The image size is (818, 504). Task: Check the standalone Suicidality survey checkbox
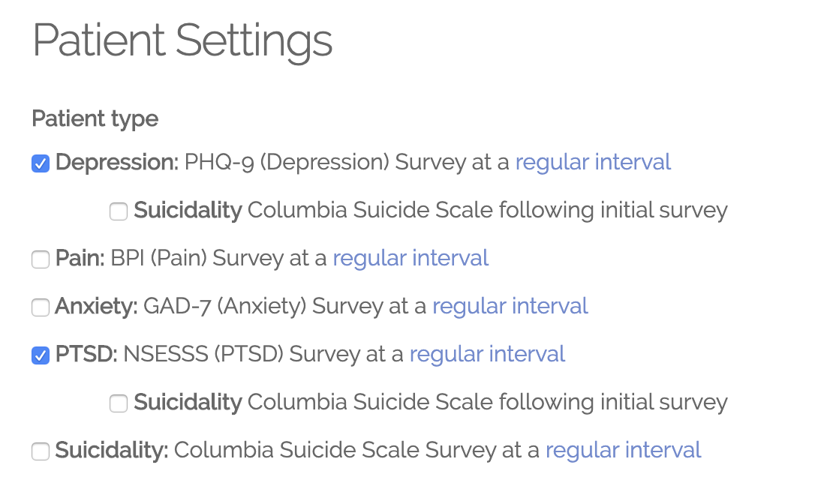tap(41, 451)
